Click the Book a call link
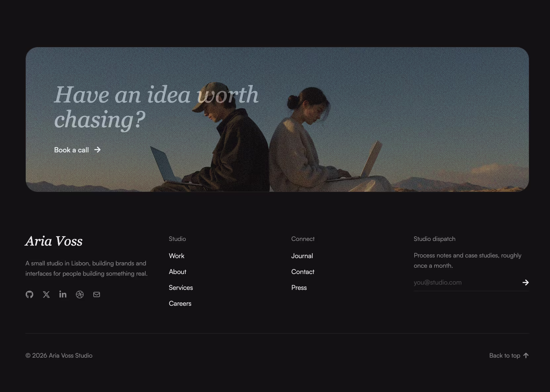 [x=77, y=150]
